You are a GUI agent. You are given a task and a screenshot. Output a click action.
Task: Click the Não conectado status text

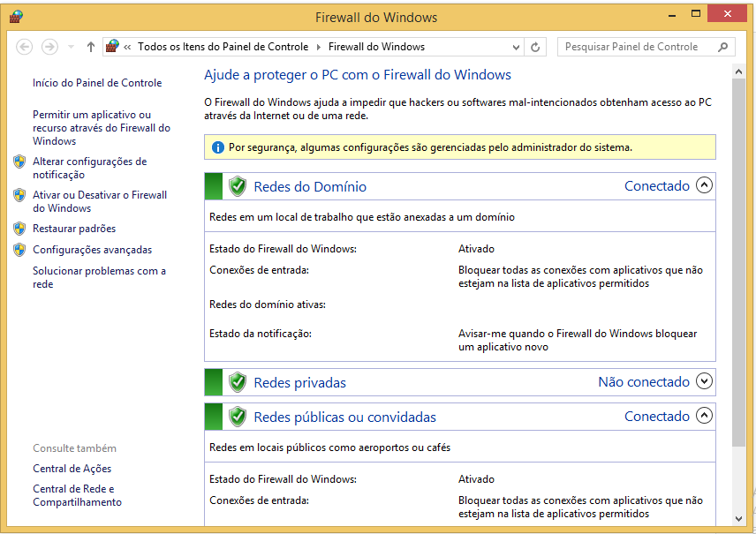[644, 382]
